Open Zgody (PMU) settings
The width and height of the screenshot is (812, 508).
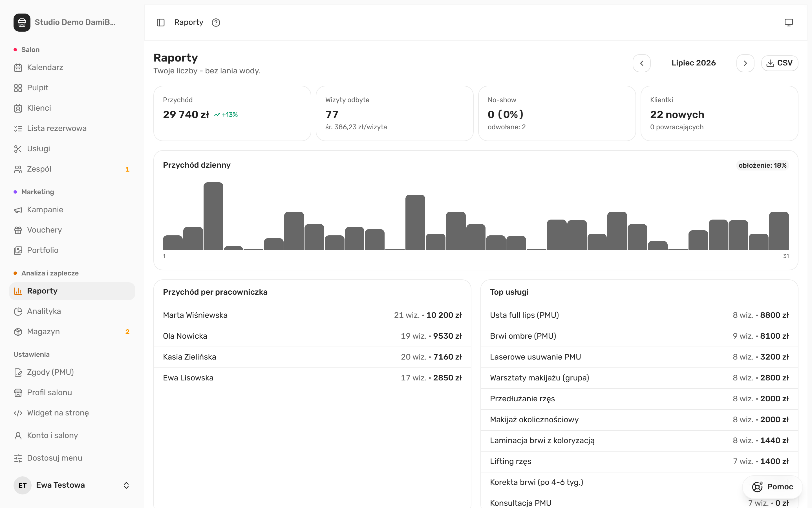coord(72,372)
